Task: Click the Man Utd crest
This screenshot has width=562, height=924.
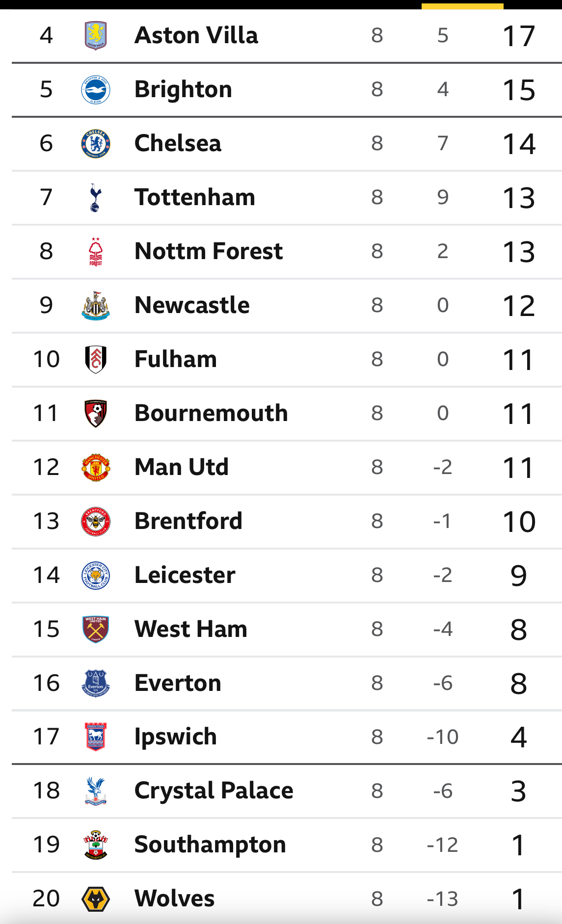Action: pyautogui.click(x=96, y=468)
